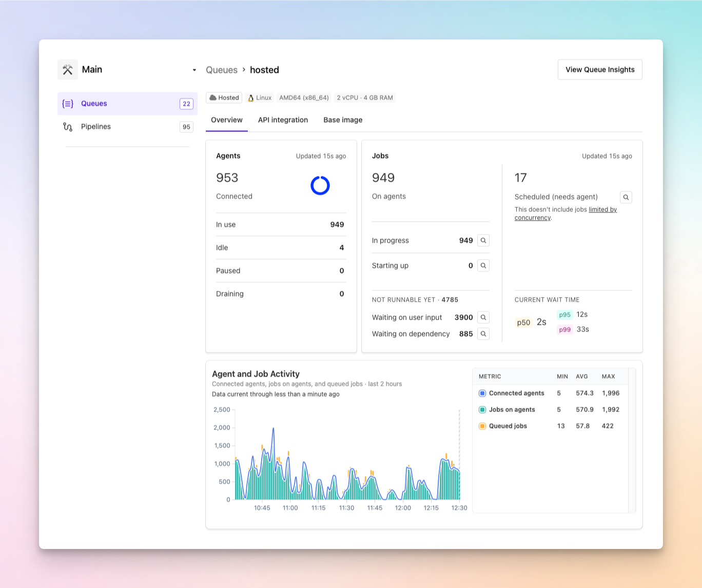
Task: Expand the Main organization dropdown arrow
Action: 194,70
